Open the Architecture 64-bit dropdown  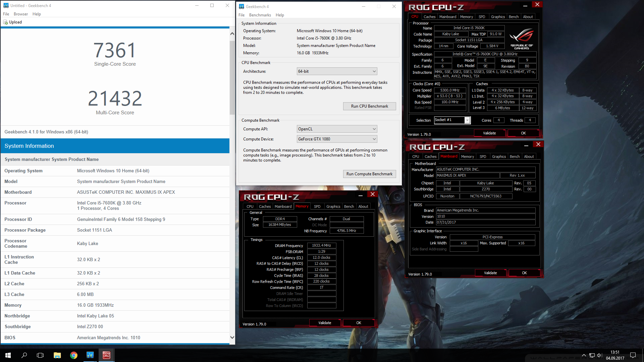pyautogui.click(x=337, y=71)
